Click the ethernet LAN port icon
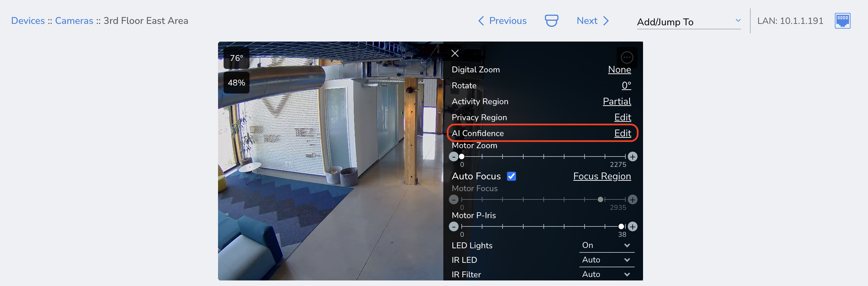Viewport: 868px width, 286px height. (842, 21)
